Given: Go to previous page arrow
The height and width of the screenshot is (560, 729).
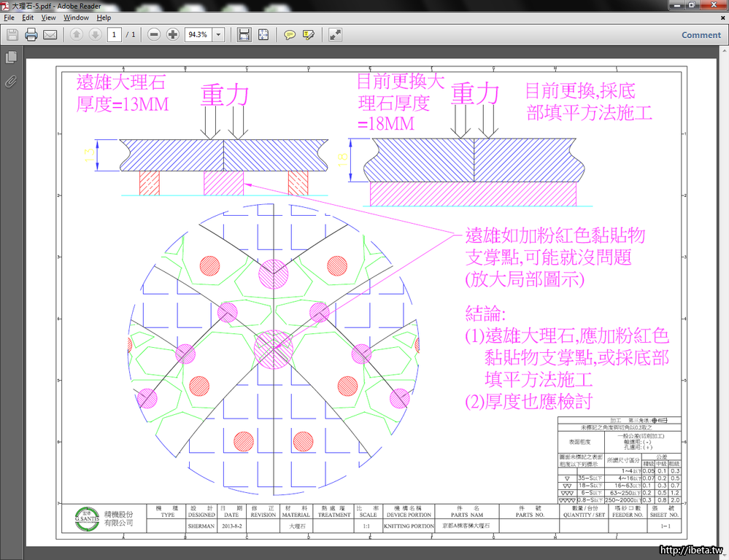Looking at the screenshot, I should (x=77, y=34).
